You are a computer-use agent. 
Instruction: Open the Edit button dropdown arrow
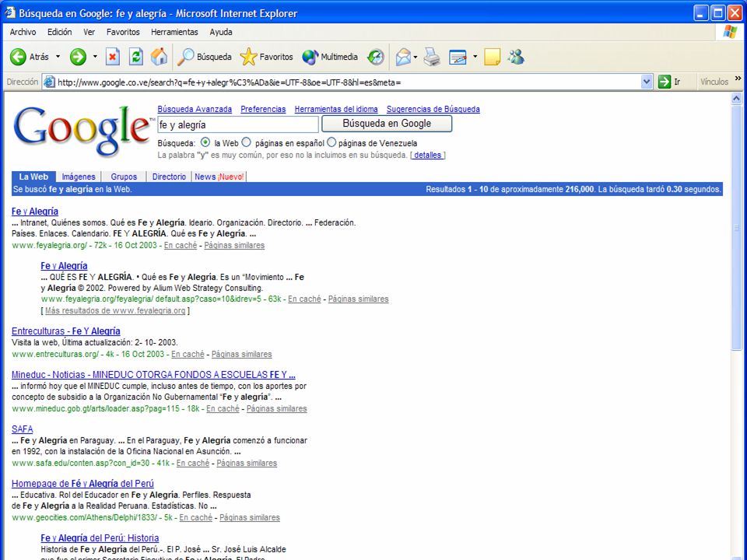coord(475,57)
